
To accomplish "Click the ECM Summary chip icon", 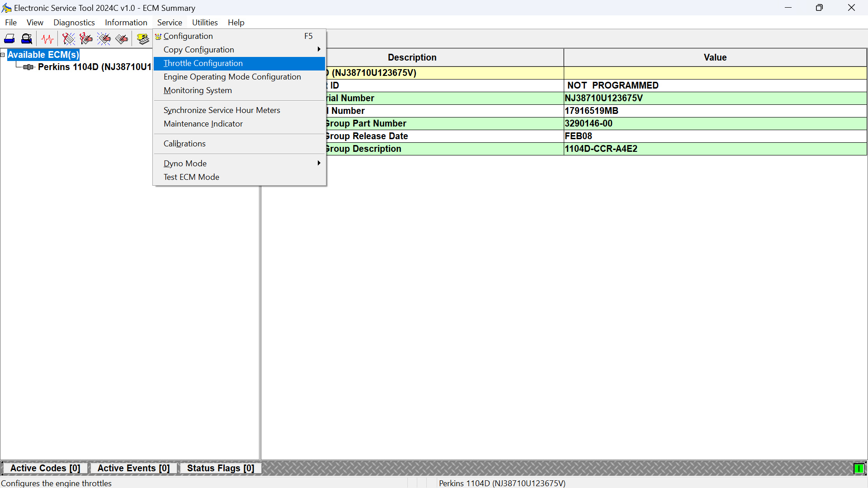I will 143,39.
